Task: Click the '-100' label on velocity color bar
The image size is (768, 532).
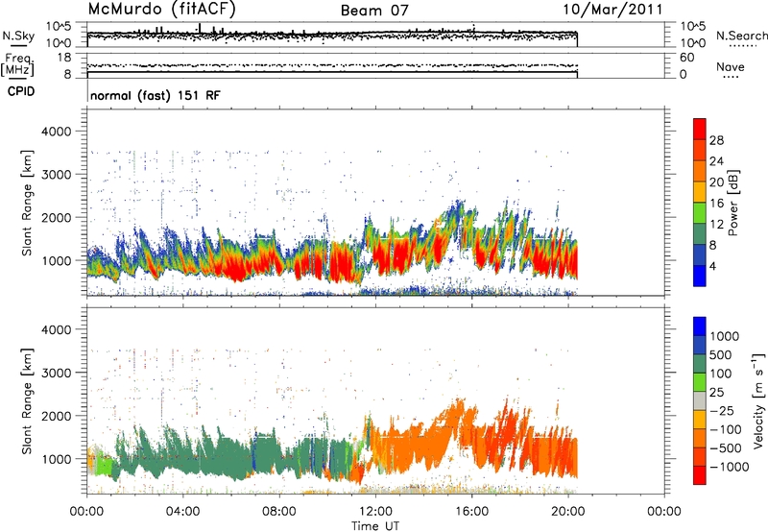Action: pyautogui.click(x=726, y=429)
